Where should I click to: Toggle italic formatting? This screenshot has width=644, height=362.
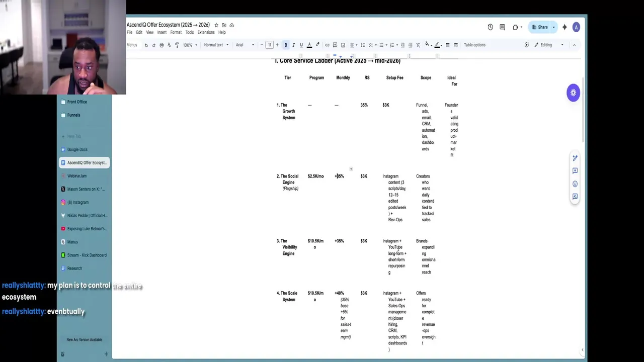coord(293,45)
